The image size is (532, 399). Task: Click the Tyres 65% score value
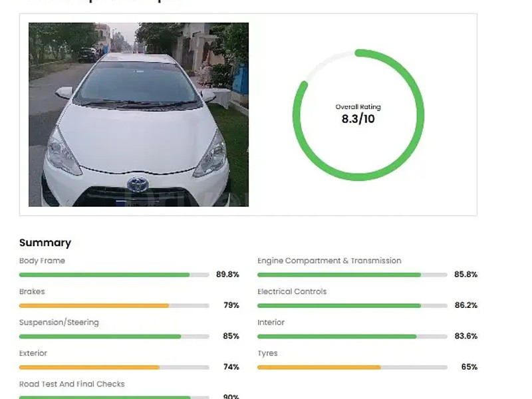point(469,367)
